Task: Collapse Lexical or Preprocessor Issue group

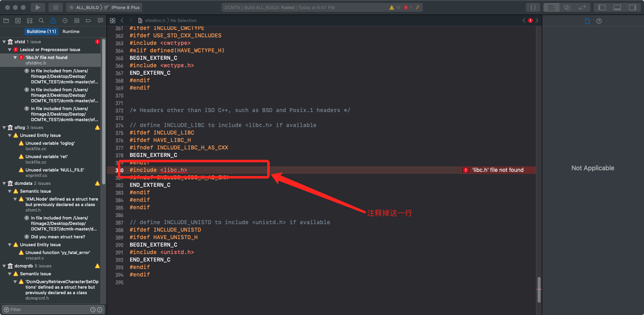Action: point(10,50)
